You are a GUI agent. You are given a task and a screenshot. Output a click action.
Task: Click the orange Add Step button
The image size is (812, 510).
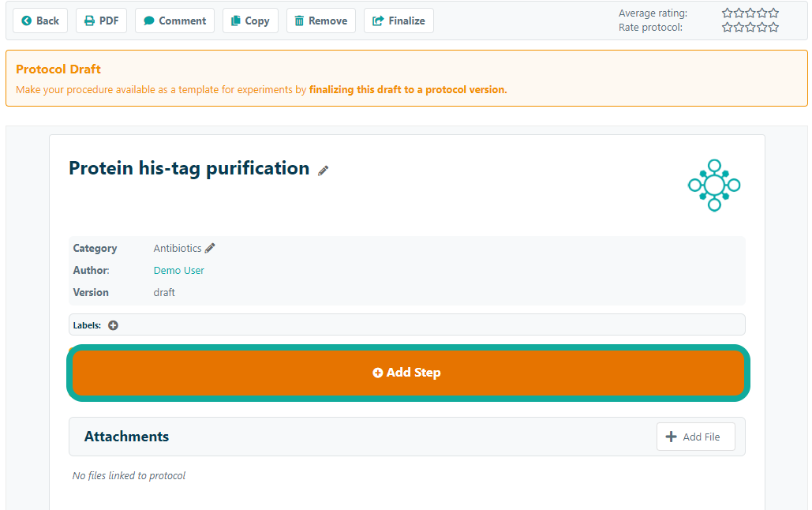click(407, 373)
